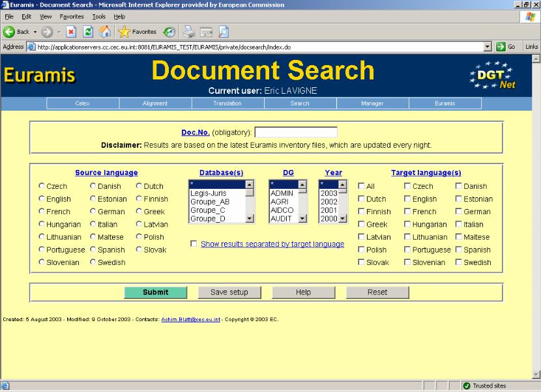541x392 pixels.
Task: Check Italian target language
Action: tap(458, 224)
